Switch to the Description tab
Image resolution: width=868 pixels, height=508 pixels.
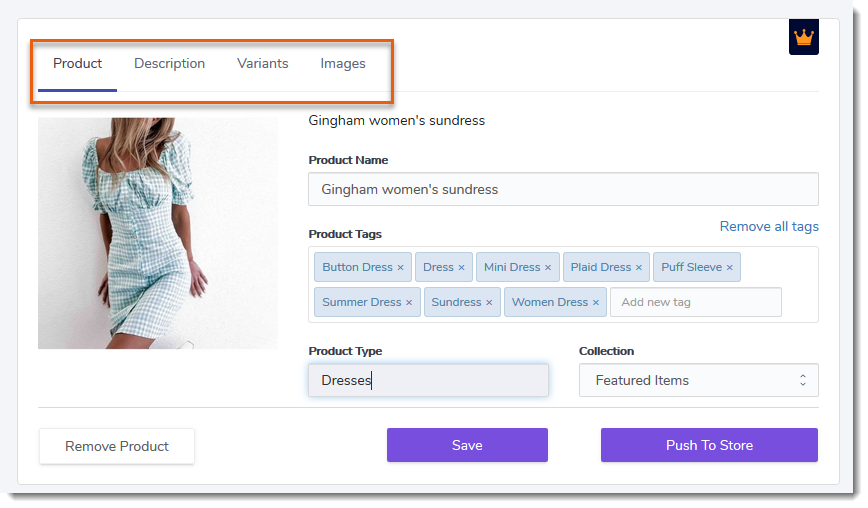[x=169, y=64]
